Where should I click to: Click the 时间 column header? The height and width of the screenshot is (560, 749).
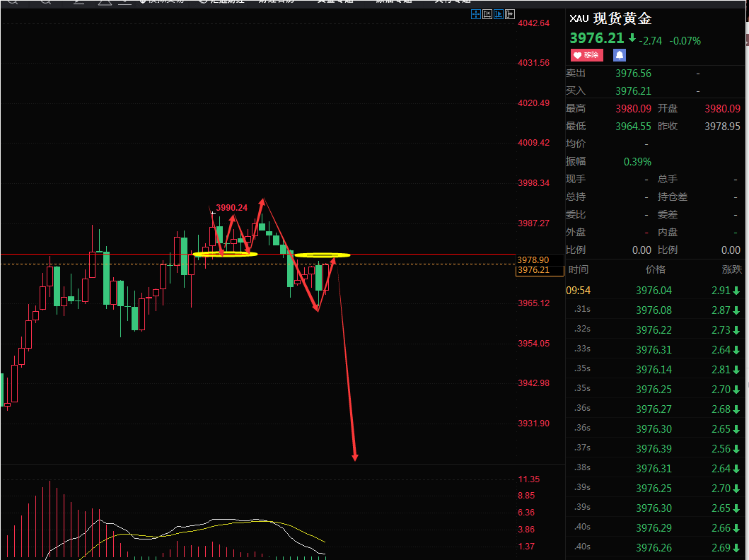579,269
